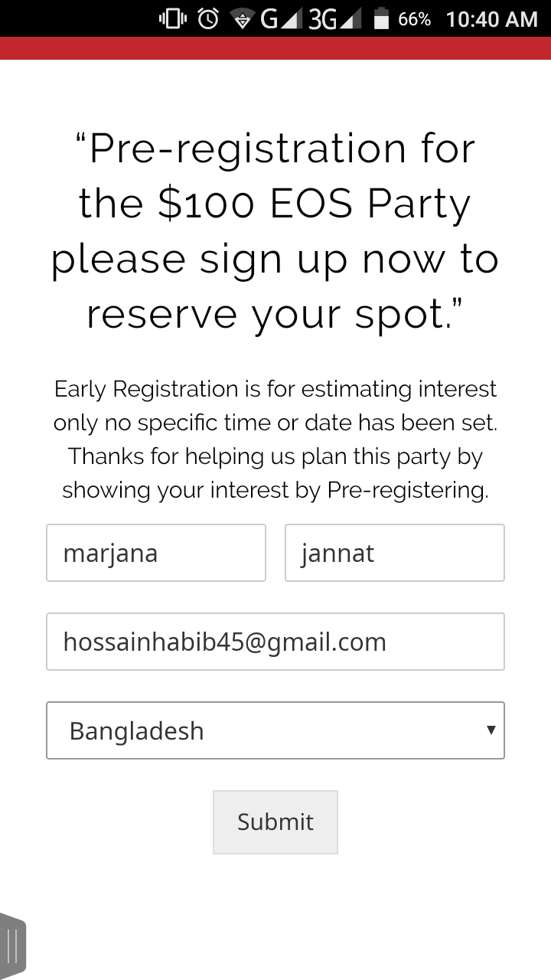Click the first name field containing marjana
The image size is (551, 980).
156,553
